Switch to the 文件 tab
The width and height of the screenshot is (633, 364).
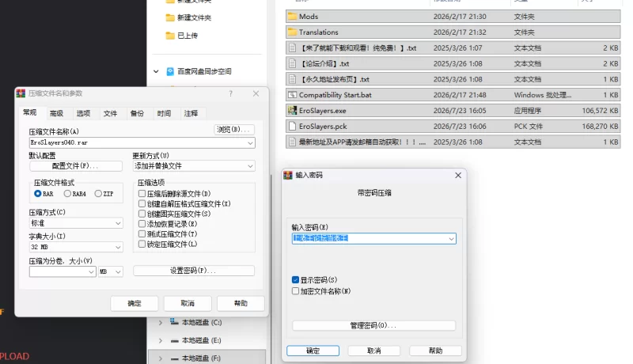(110, 113)
